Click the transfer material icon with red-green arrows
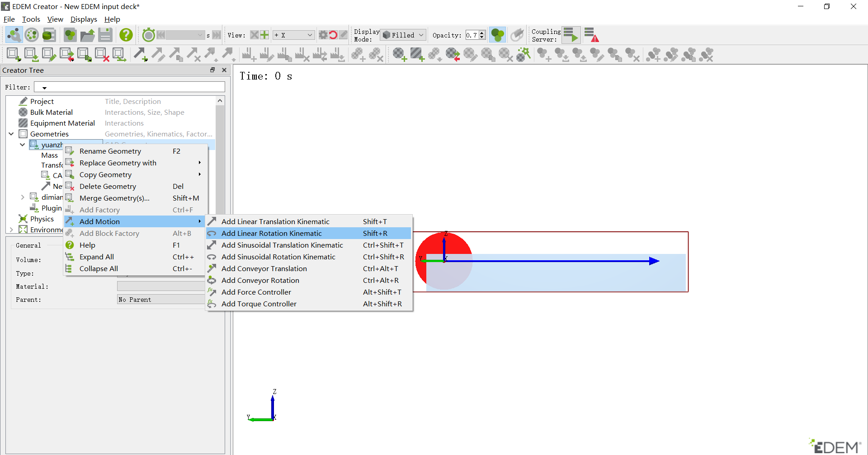Image resolution: width=868 pixels, height=455 pixels. (x=453, y=55)
